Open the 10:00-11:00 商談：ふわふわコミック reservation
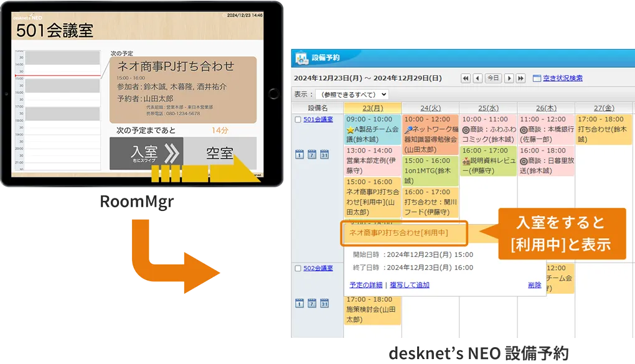Viewport: 635px width, 364px height. tap(489, 129)
